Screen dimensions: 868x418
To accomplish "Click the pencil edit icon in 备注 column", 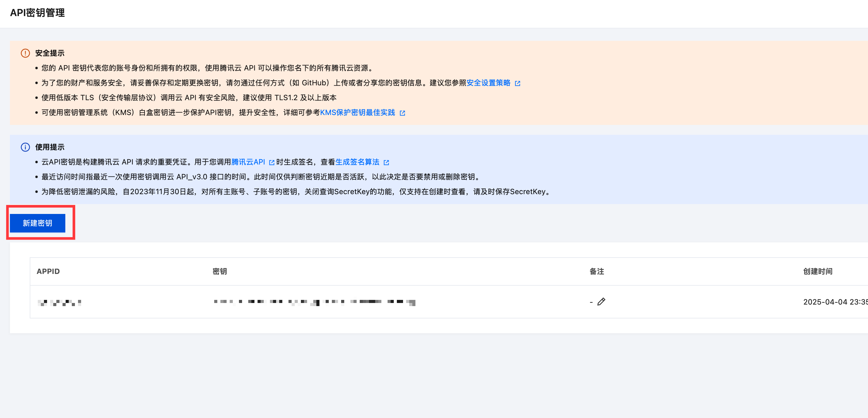I will 601,301.
